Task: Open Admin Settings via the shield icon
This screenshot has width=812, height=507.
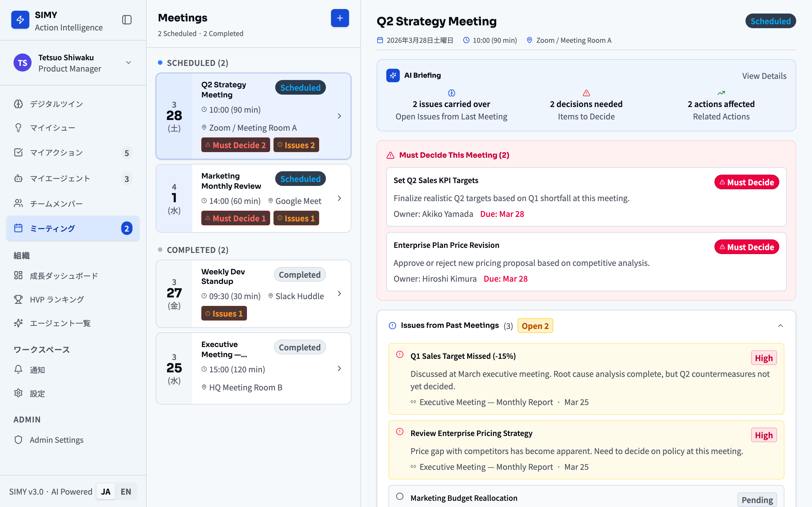Action: click(x=56, y=440)
